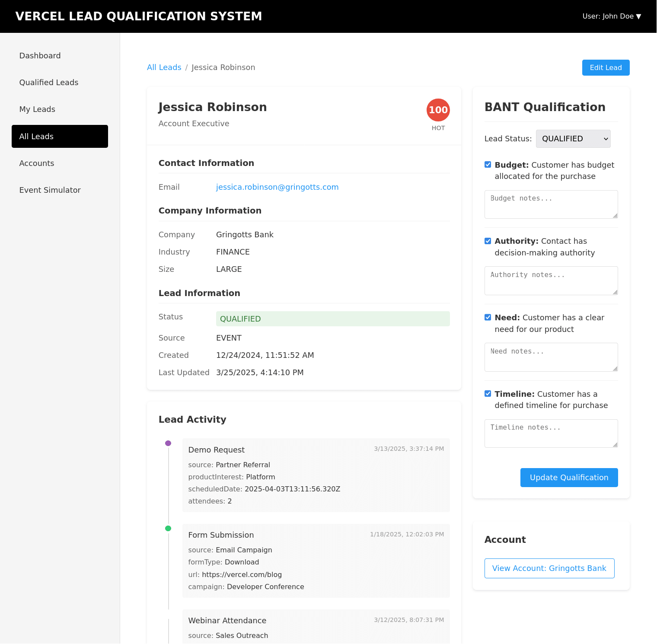Uncheck the Authority checkbox

pos(488,241)
